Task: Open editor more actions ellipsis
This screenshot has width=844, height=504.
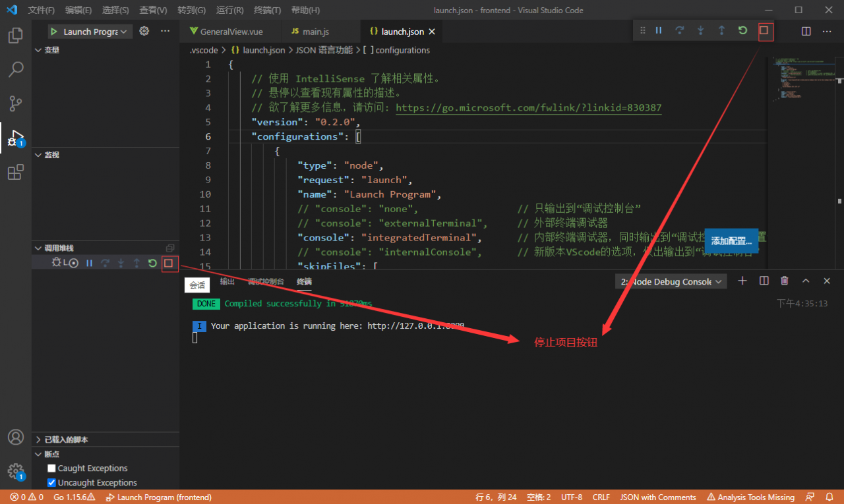Action: click(x=827, y=31)
